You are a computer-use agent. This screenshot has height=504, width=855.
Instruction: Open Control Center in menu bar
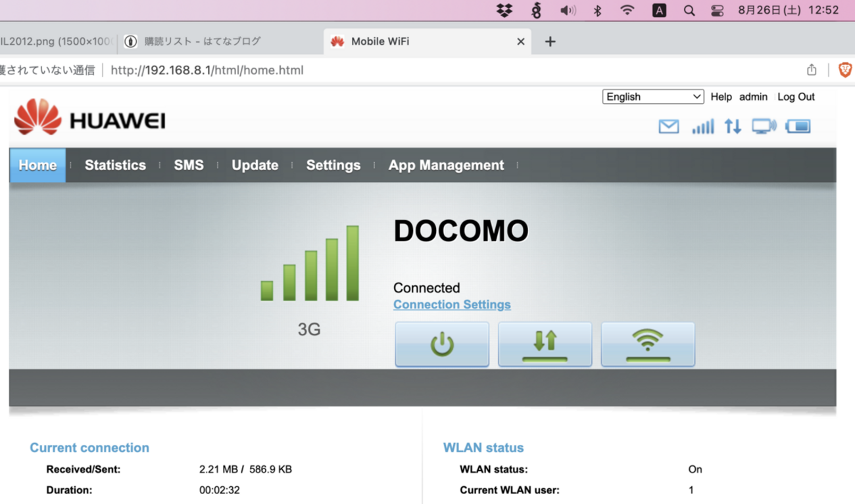click(718, 10)
